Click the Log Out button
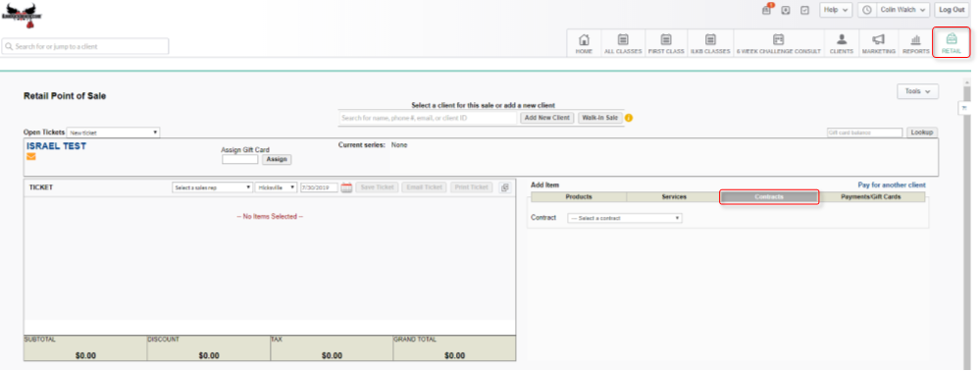The height and width of the screenshot is (371, 980). (x=952, y=10)
